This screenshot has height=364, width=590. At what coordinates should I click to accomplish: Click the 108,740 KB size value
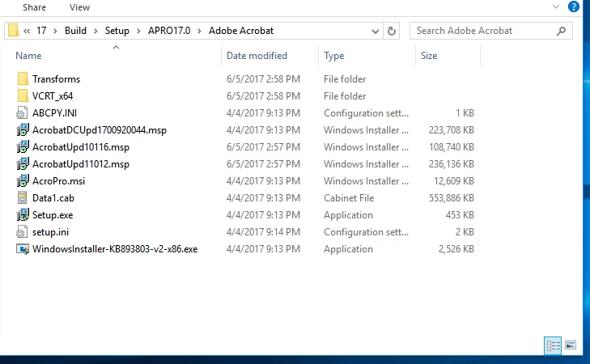click(x=451, y=146)
